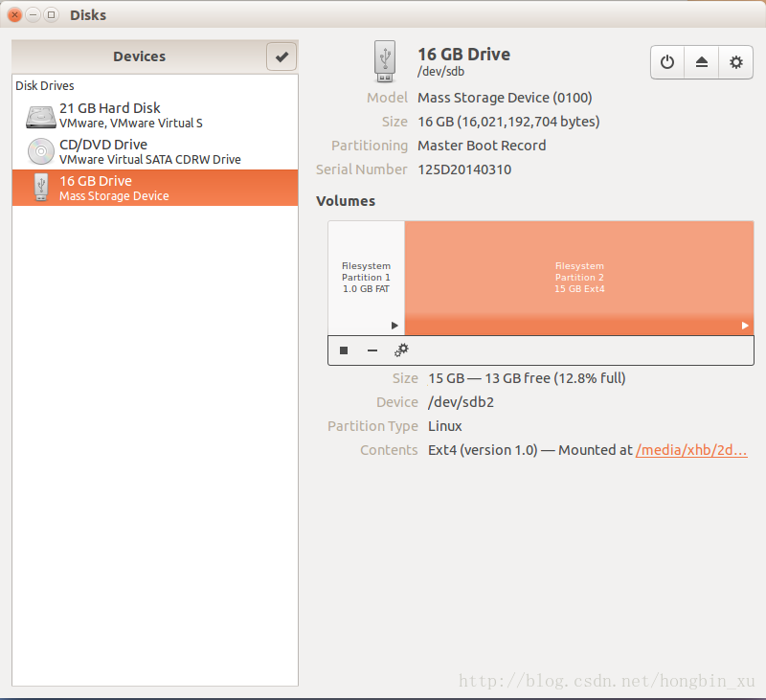Click the mounted play indicator on Partition 1
The width and height of the screenshot is (766, 700).
click(394, 326)
